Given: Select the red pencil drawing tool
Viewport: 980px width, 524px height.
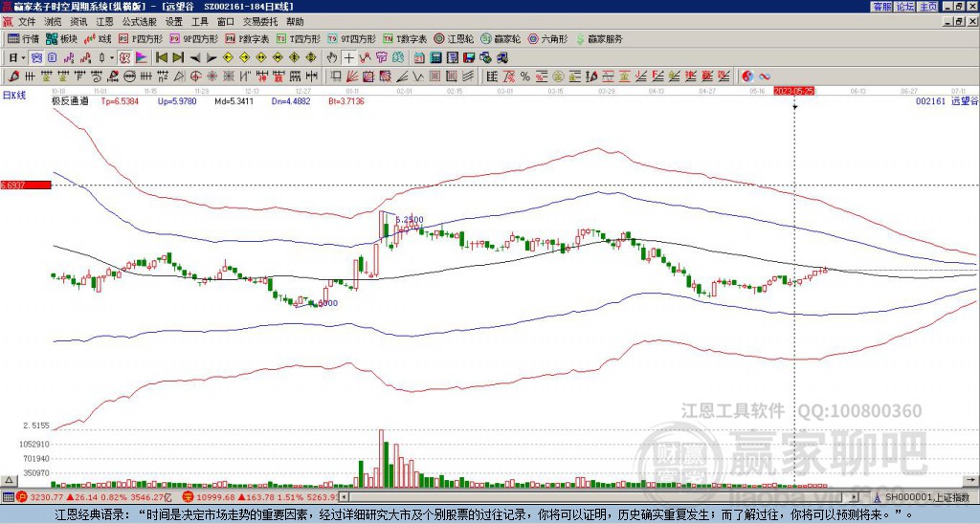Looking at the screenshot, I should tap(12, 76).
